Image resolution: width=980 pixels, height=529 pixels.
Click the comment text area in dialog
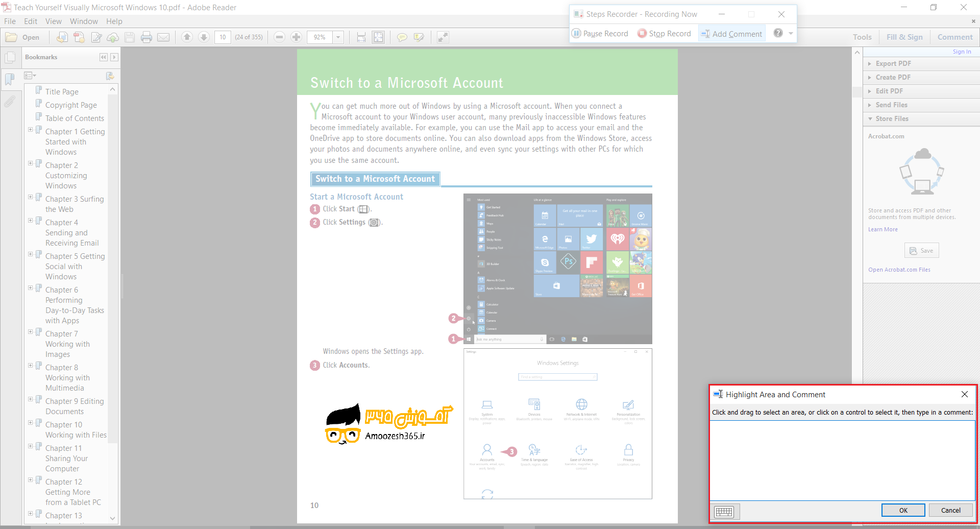click(842, 460)
